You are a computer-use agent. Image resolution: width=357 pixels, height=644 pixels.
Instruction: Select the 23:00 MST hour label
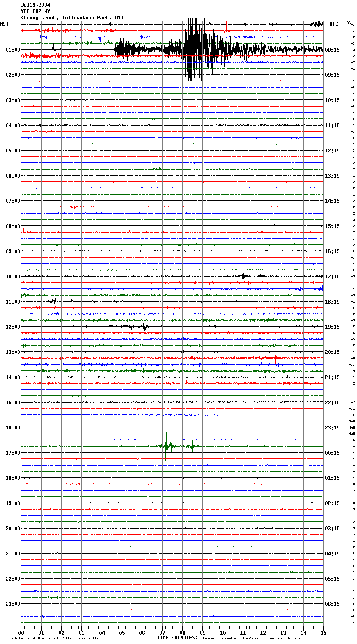(13, 604)
